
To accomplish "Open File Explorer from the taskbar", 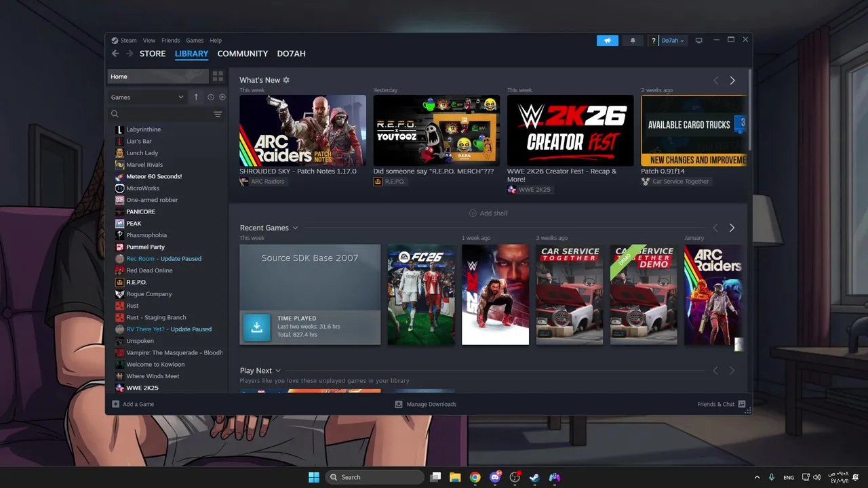I will [x=455, y=477].
